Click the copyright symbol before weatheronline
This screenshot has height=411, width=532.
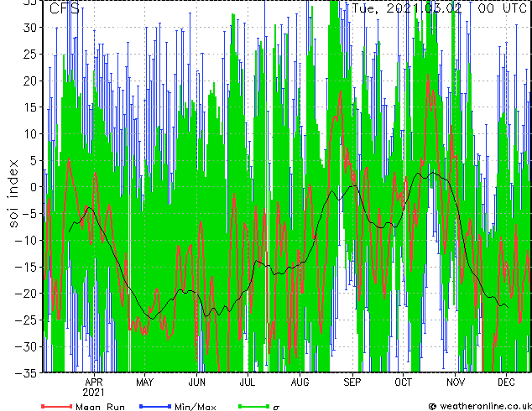[x=432, y=407]
